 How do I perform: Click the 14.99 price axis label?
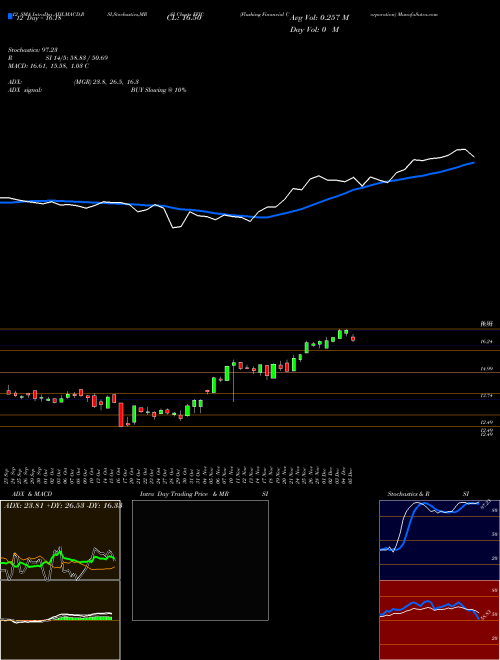pyautogui.click(x=486, y=369)
